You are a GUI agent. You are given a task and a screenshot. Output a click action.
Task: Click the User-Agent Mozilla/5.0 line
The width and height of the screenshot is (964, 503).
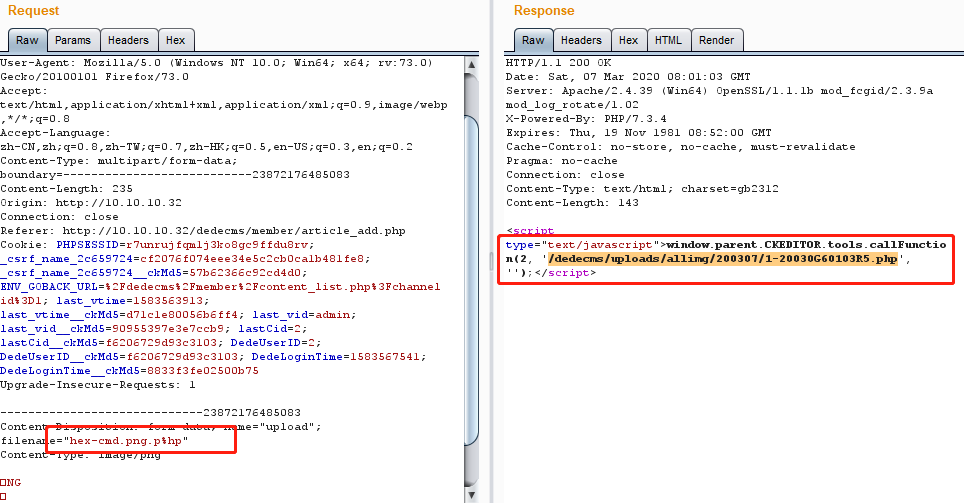tap(216, 62)
